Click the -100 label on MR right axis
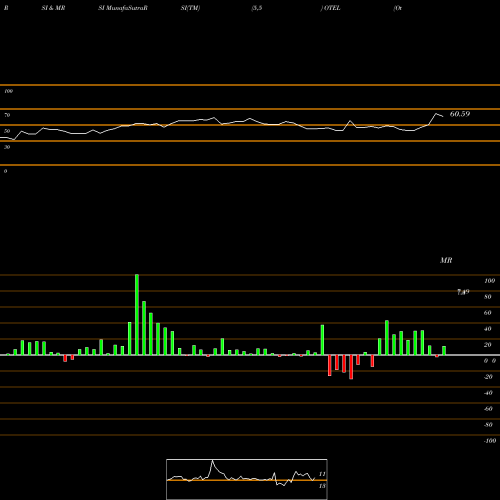 [490, 441]
